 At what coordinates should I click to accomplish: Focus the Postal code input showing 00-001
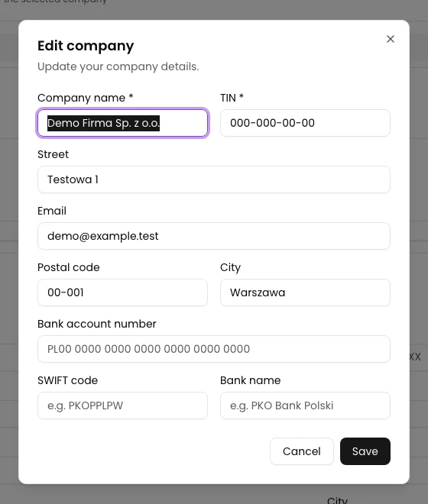click(122, 292)
